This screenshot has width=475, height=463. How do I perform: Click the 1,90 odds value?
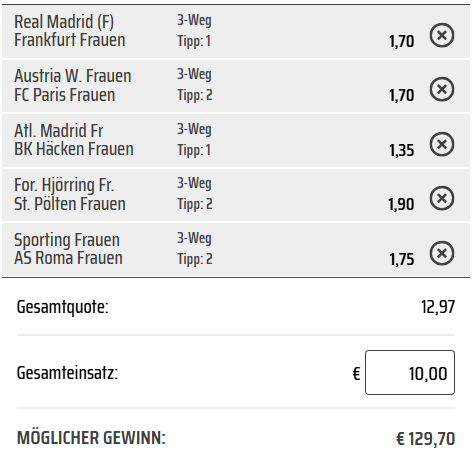coord(401,204)
